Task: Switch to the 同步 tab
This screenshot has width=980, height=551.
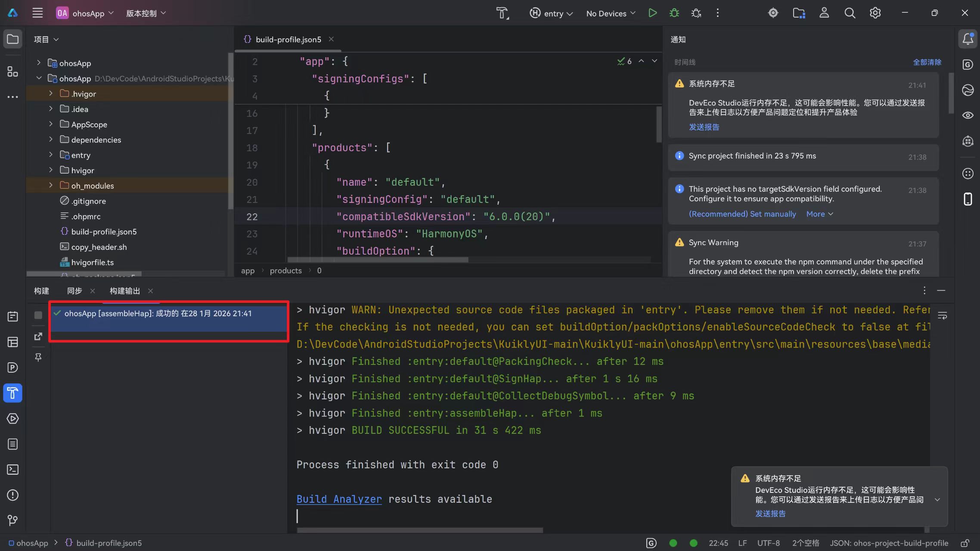Action: tap(74, 291)
